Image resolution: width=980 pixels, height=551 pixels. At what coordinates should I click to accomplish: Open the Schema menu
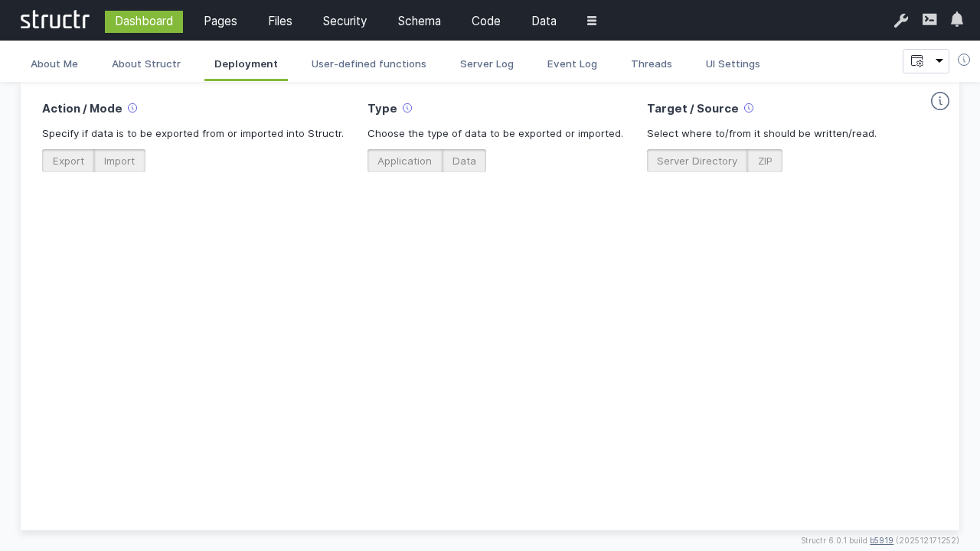pos(419,21)
